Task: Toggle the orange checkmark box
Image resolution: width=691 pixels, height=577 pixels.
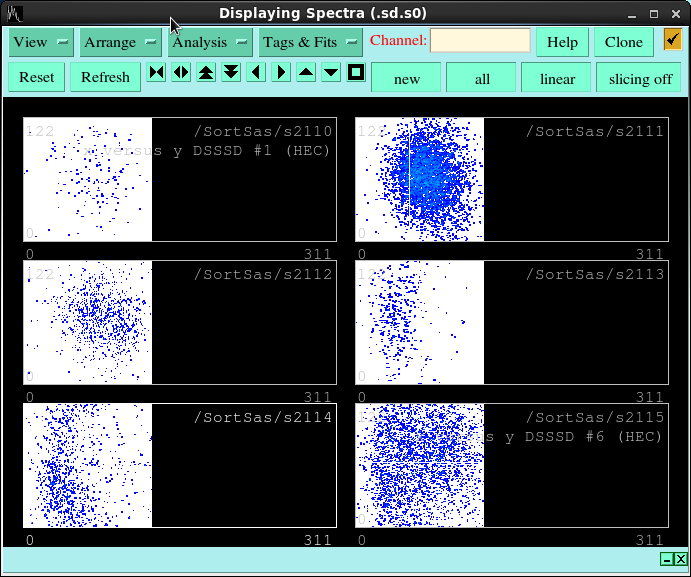Action: tap(672, 40)
